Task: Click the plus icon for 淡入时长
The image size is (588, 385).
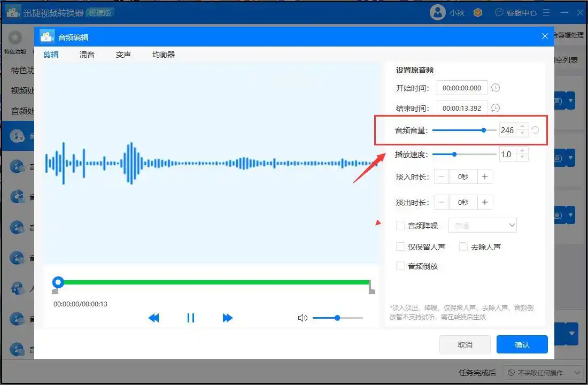Action: 484,176
